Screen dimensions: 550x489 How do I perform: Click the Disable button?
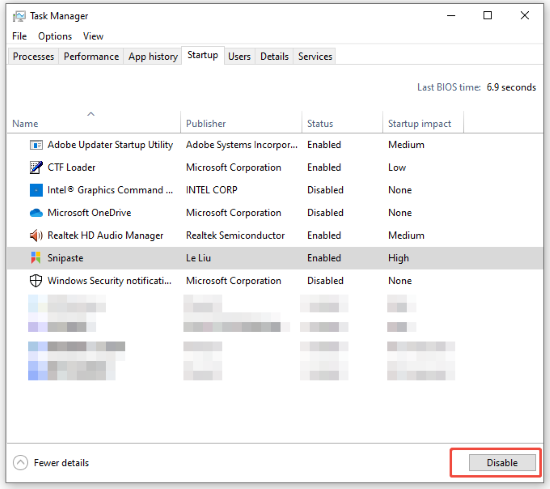[502, 463]
